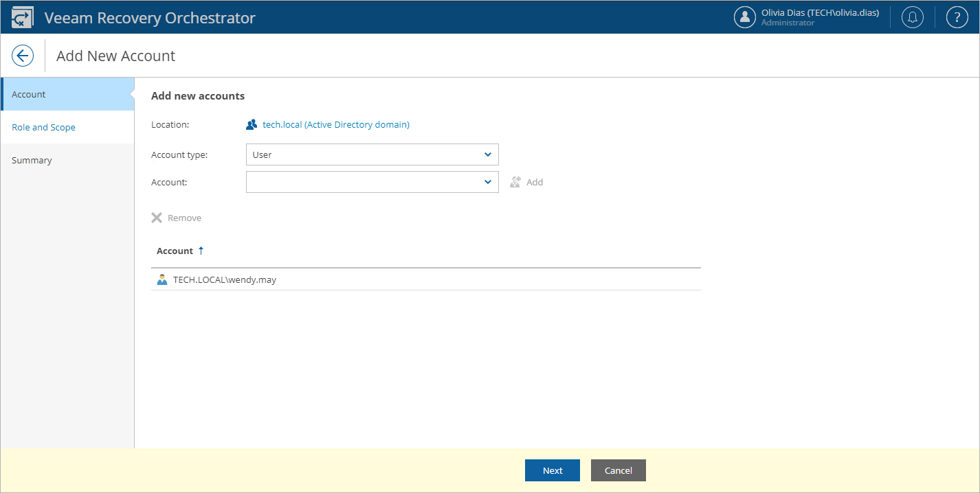
Task: Click the Veeam Recovery Orchestrator logo
Action: click(22, 16)
